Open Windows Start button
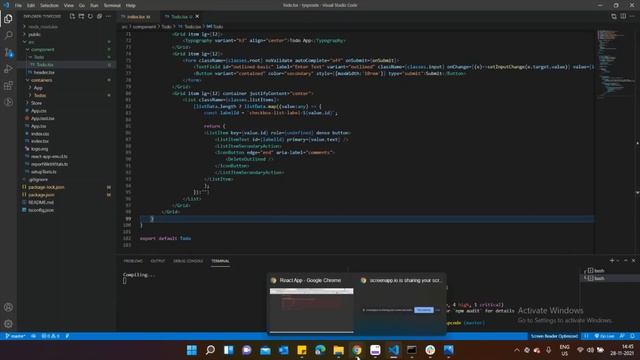 point(191,350)
